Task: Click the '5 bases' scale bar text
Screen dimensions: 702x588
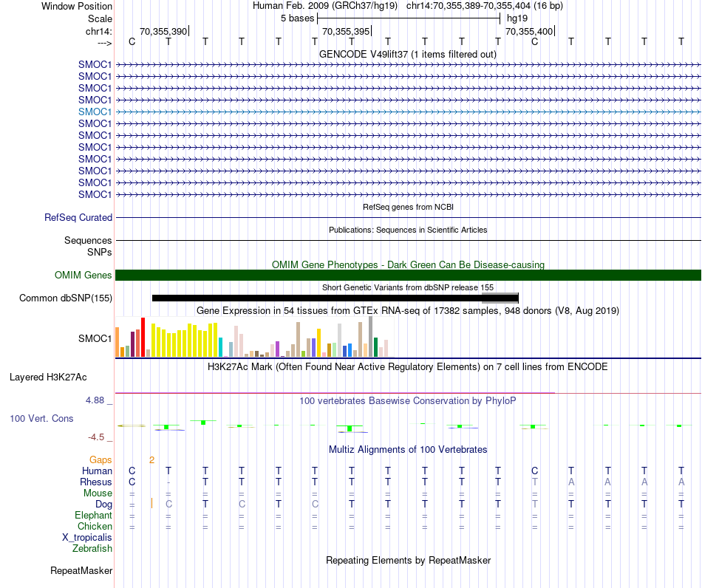Action: point(298,18)
